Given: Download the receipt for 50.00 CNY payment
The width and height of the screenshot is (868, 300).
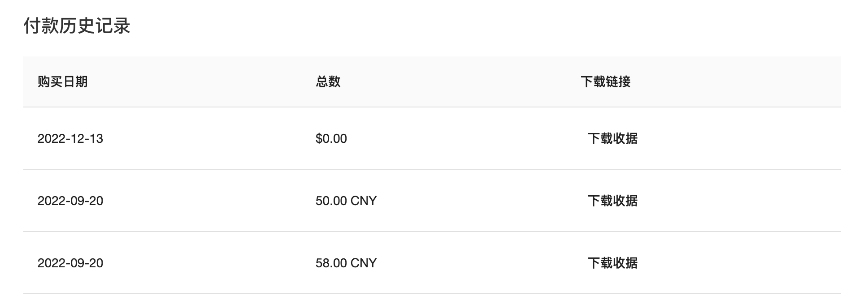Looking at the screenshot, I should pos(612,201).
